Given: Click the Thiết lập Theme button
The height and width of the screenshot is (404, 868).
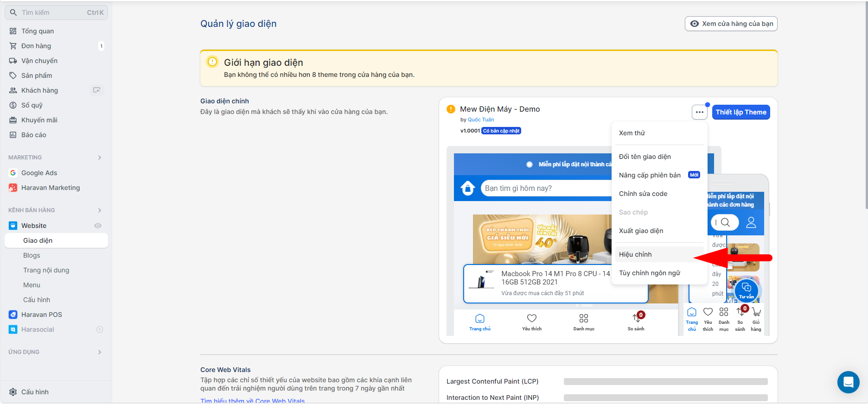Looking at the screenshot, I should click(740, 112).
